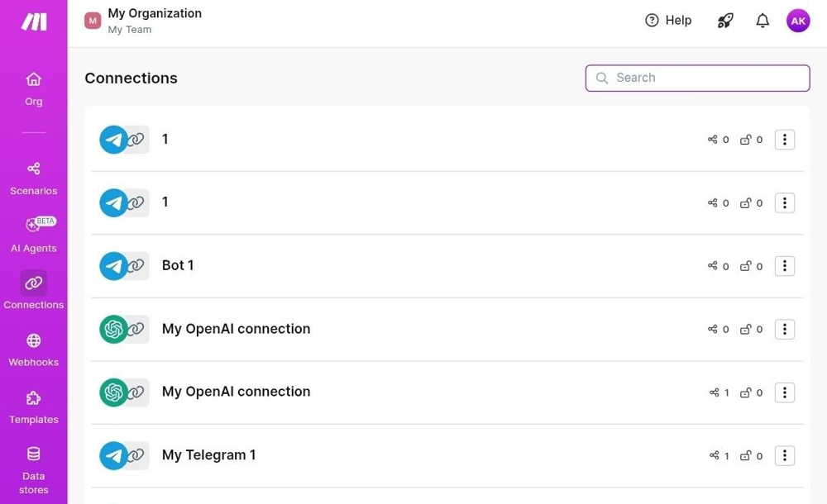The height and width of the screenshot is (504, 827).
Task: Click the rocket icon in header
Action: (x=725, y=21)
